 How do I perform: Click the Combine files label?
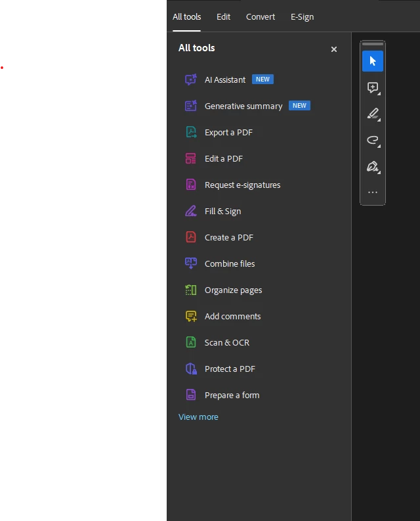(x=230, y=264)
